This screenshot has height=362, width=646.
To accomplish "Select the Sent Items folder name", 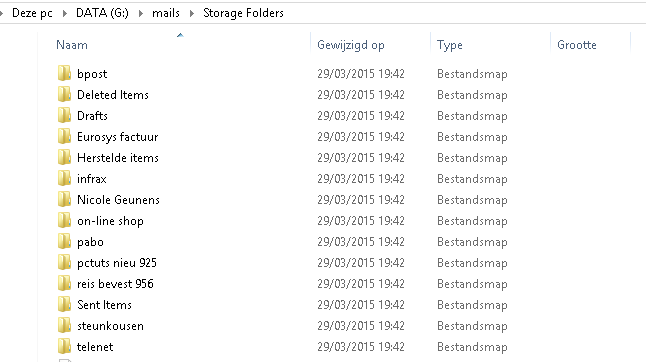I will (x=104, y=305).
